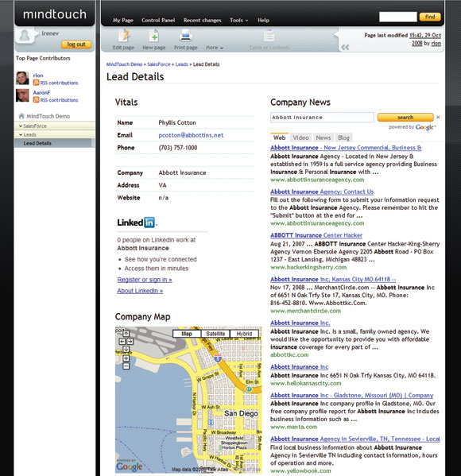Select the Web results tab
Image resolution: width=461 pixels, height=476 pixels.
pyautogui.click(x=279, y=137)
